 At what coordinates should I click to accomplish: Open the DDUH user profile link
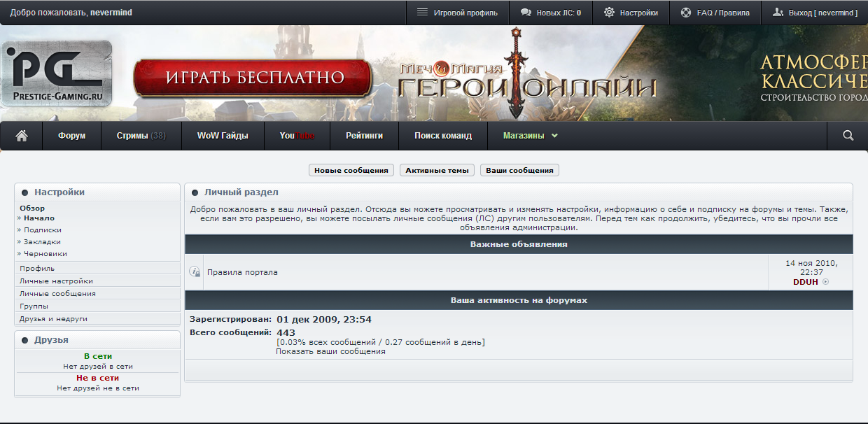pos(806,282)
